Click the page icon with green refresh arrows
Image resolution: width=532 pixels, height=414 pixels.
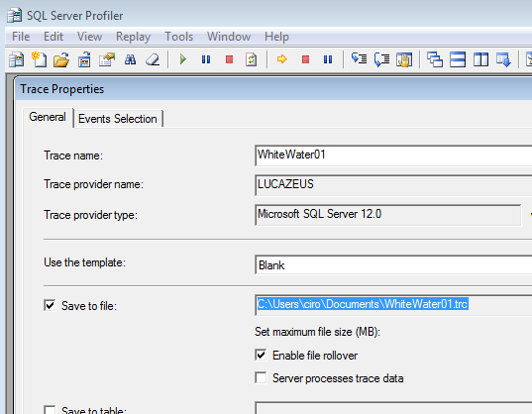pyautogui.click(x=251, y=59)
